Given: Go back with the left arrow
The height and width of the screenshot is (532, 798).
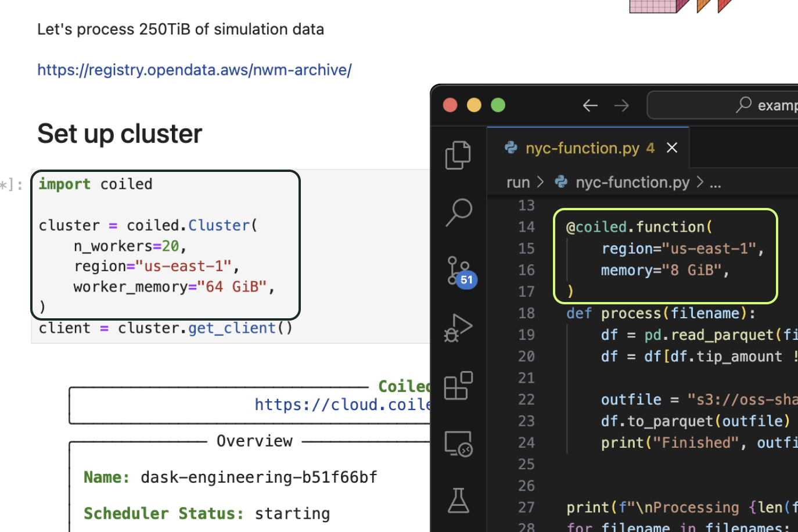Looking at the screenshot, I should pos(590,105).
